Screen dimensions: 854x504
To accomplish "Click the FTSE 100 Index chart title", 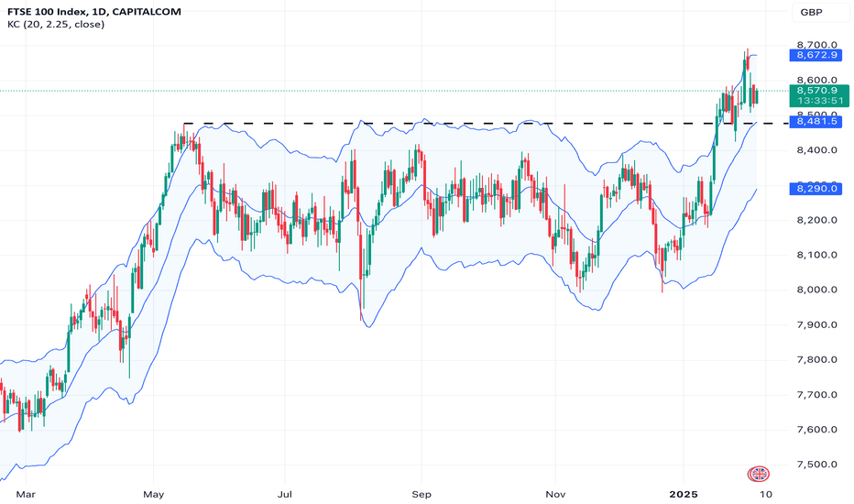I will (x=94, y=11).
